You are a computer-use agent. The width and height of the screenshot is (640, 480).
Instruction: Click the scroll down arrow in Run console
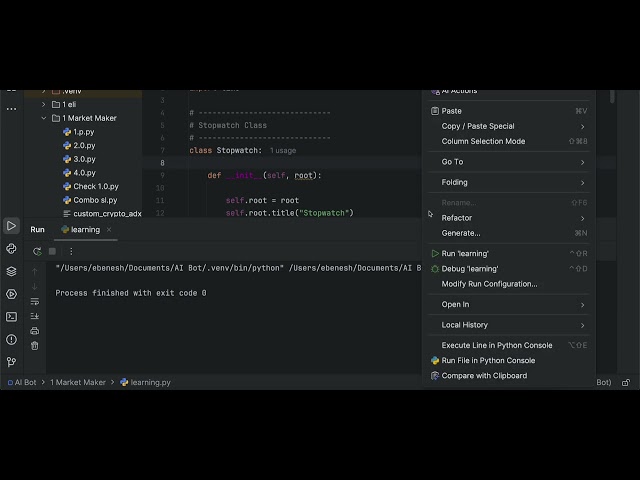pyautogui.click(x=35, y=287)
